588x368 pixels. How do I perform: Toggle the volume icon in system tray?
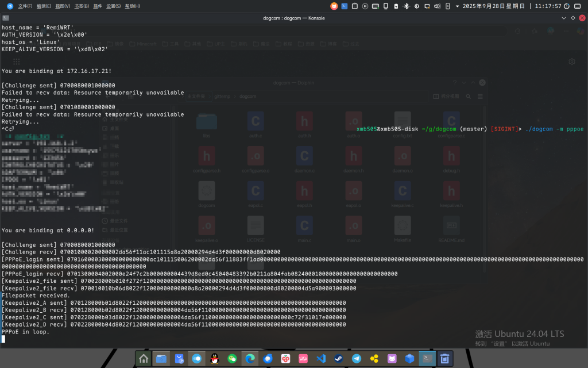pos(437,6)
